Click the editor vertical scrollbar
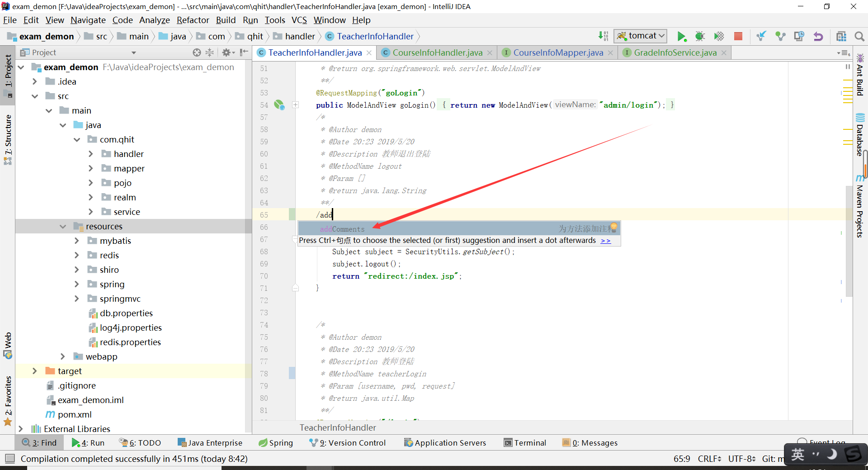The image size is (868, 470). (x=849, y=241)
